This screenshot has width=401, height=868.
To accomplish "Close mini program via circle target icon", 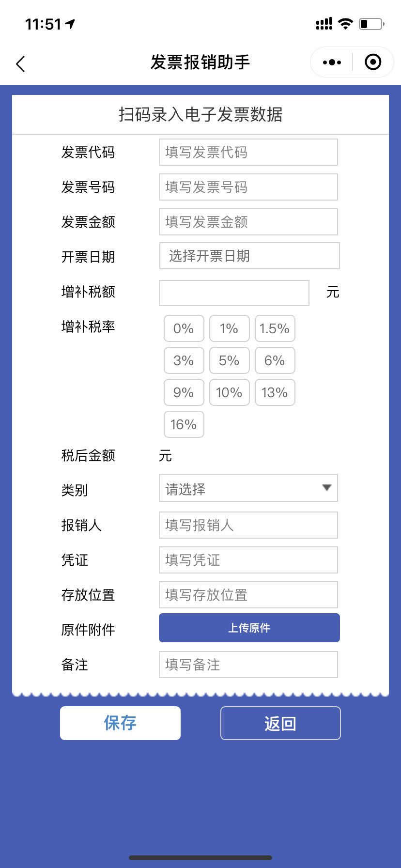I will click(x=373, y=62).
